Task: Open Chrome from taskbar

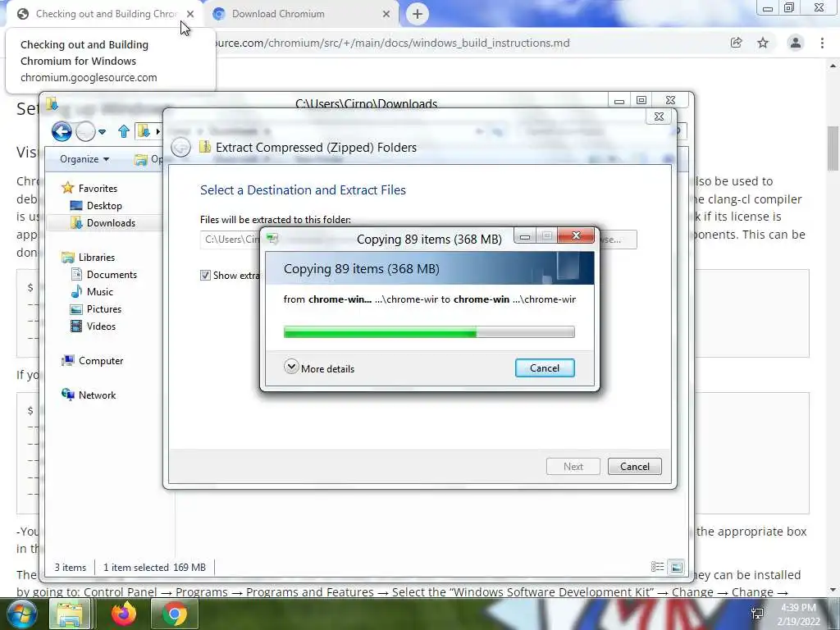Action: pos(174,614)
